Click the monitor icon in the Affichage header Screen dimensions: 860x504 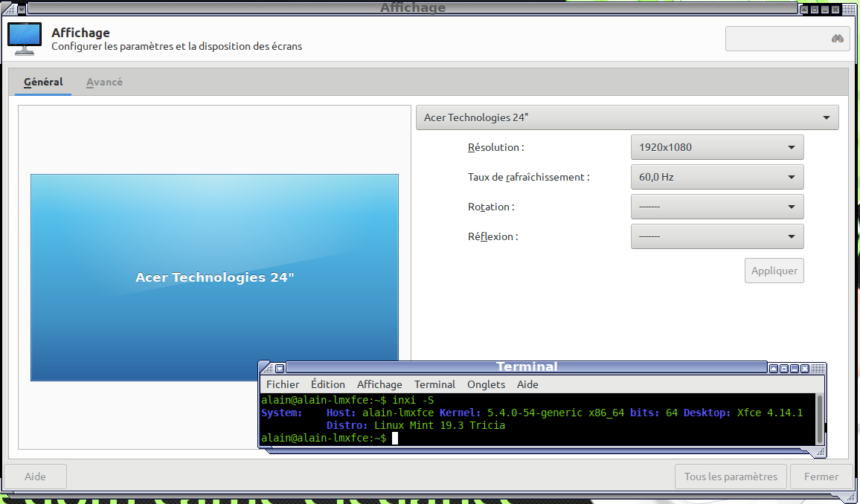click(24, 39)
